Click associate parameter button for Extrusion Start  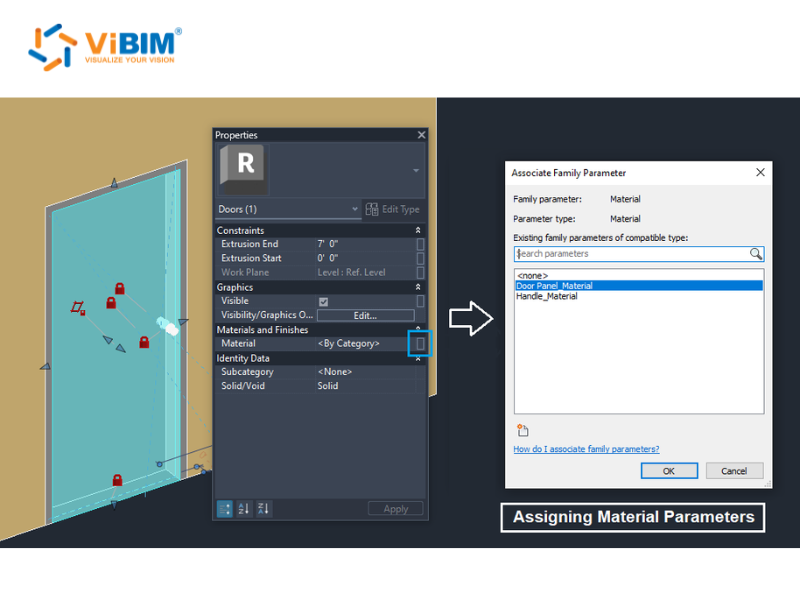tap(420, 258)
